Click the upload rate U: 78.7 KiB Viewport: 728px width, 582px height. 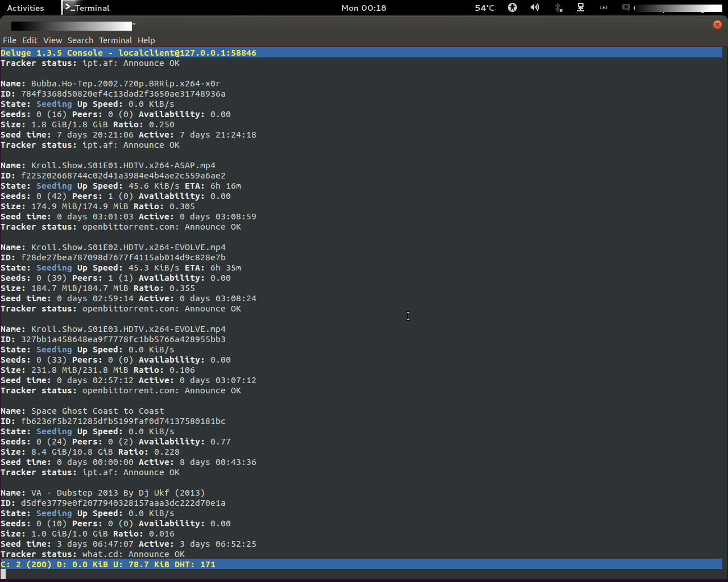point(141,564)
